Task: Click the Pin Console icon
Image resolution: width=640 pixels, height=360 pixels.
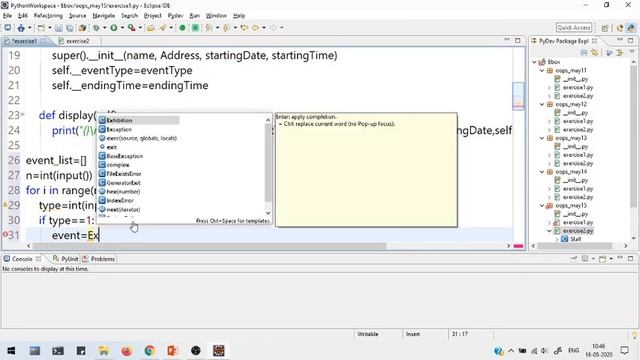Action: tap(573, 259)
